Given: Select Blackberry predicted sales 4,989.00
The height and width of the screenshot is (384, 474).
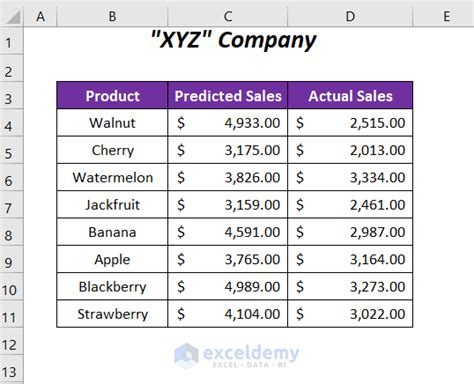Looking at the screenshot, I should coord(228,287).
